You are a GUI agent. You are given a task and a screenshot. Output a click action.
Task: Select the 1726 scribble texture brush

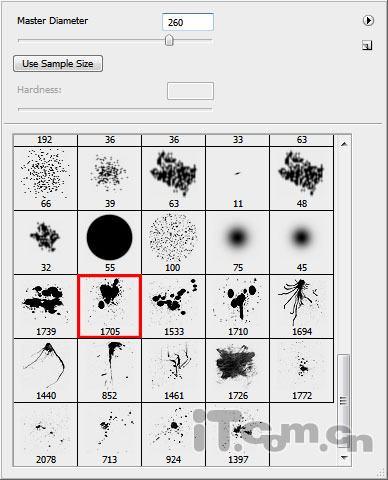(237, 370)
